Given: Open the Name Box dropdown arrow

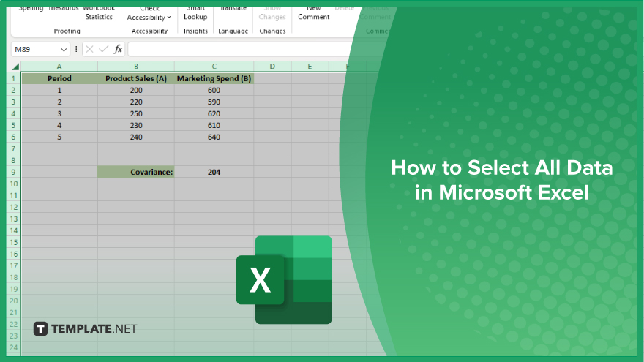Looking at the screenshot, I should click(x=64, y=50).
